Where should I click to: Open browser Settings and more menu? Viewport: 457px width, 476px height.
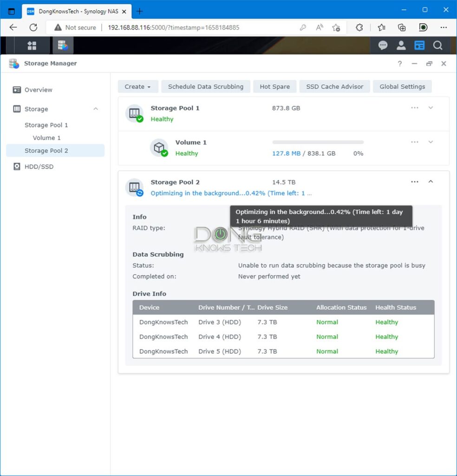444,27
